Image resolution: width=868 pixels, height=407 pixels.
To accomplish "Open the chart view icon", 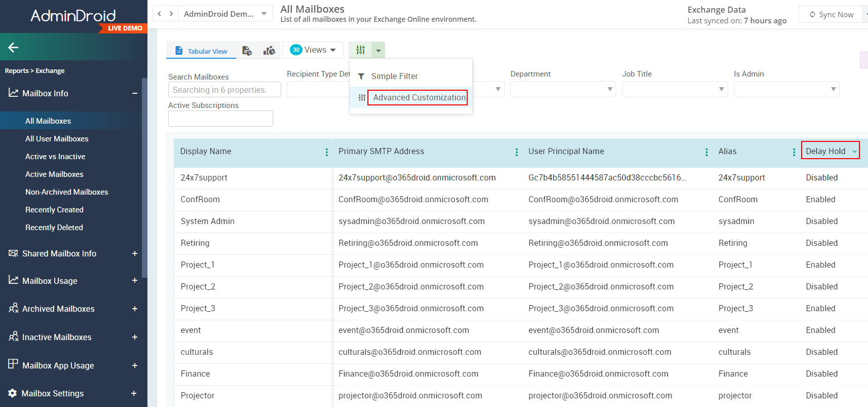I will coord(269,51).
